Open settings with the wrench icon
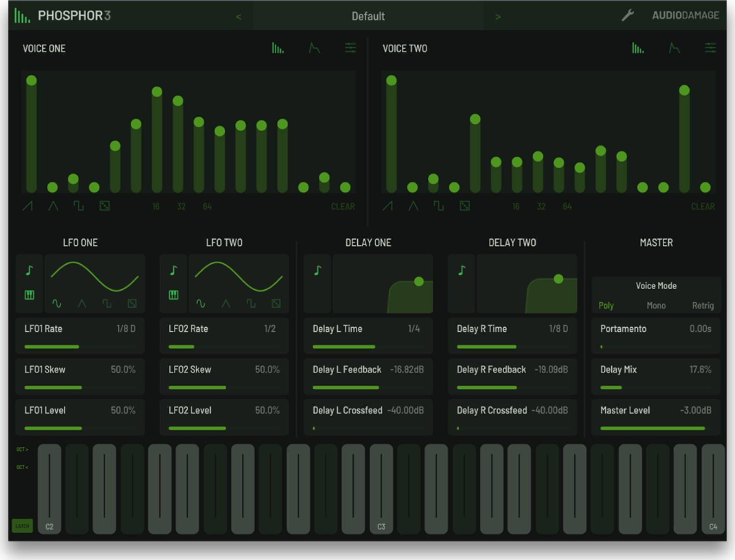Screen dimensions: 735x560 (627, 15)
